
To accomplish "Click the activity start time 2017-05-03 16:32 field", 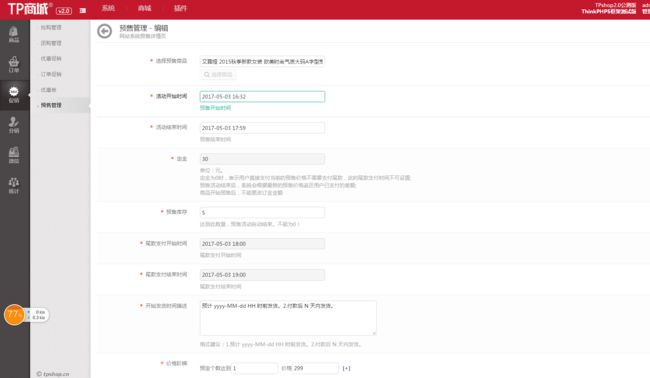I will tap(262, 97).
